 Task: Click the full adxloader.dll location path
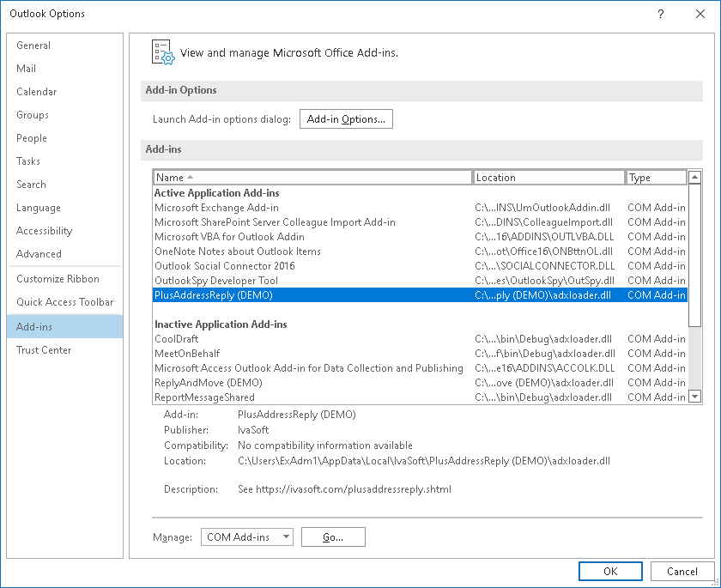coord(423,461)
